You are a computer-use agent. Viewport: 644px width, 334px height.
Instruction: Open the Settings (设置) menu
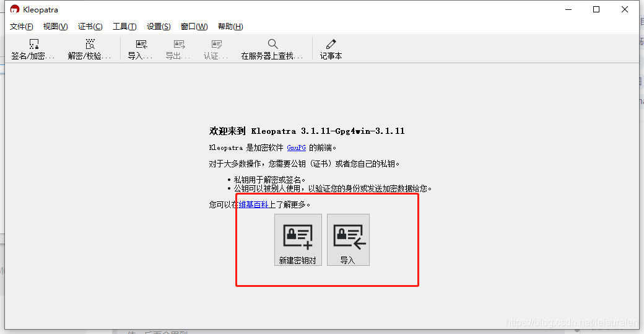tap(159, 26)
